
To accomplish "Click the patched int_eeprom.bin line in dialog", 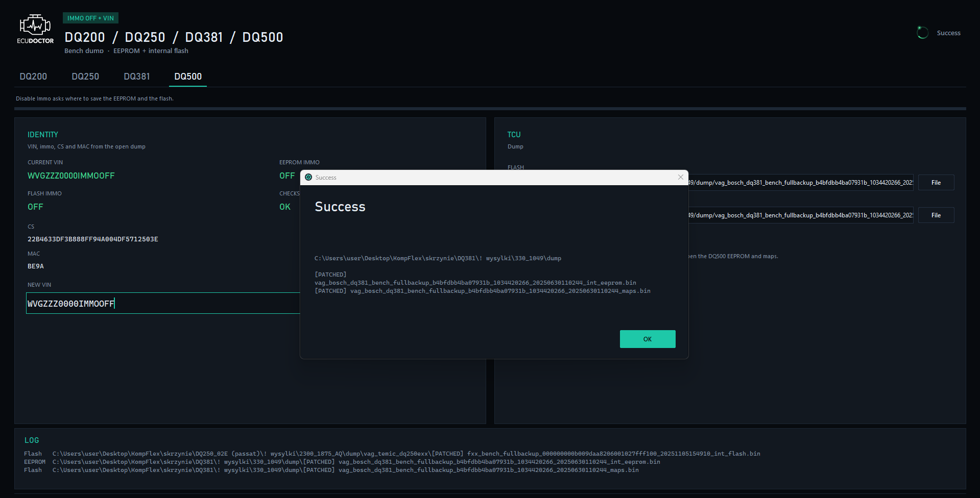I will pyautogui.click(x=475, y=279).
